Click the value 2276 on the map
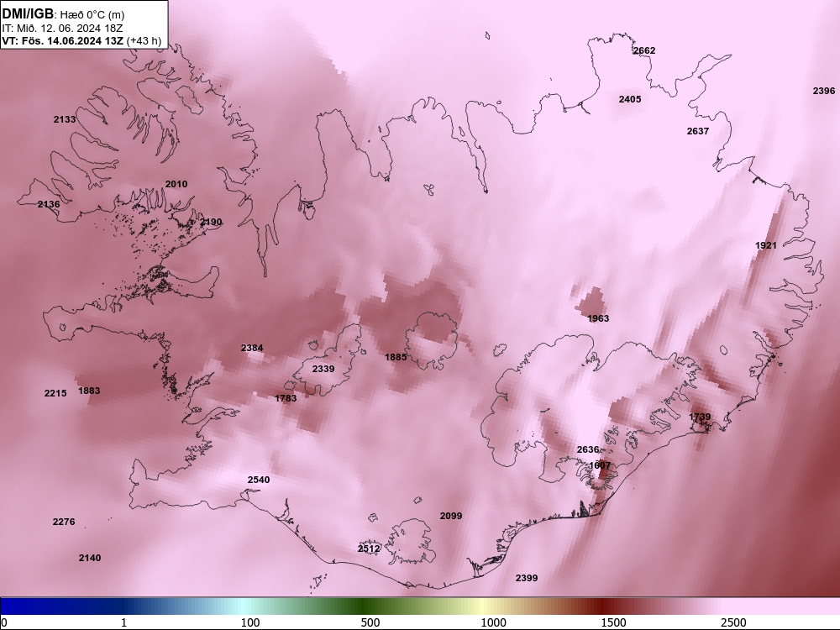Viewport: 840px width, 630px height. click(64, 522)
